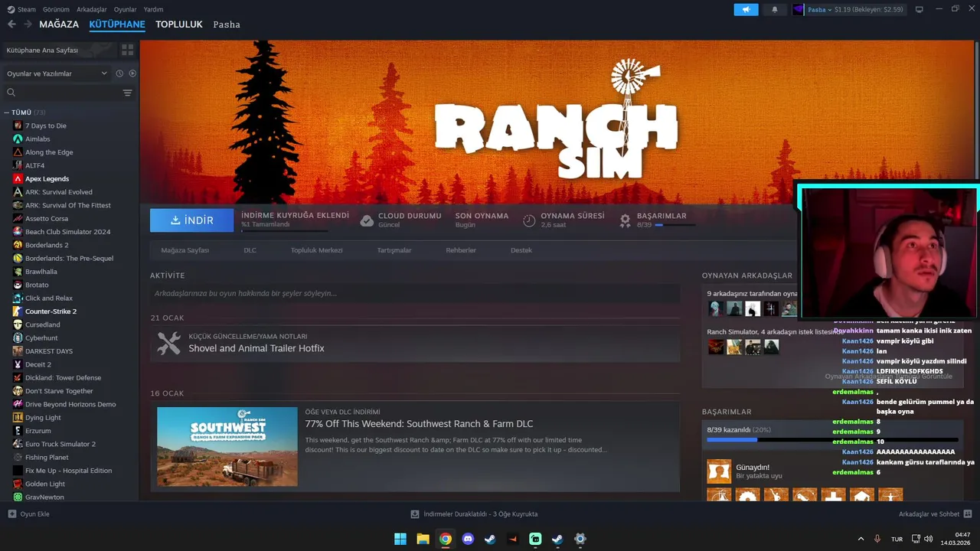Open the Yardım menu
This screenshot has width=980, height=551.
pos(153,9)
